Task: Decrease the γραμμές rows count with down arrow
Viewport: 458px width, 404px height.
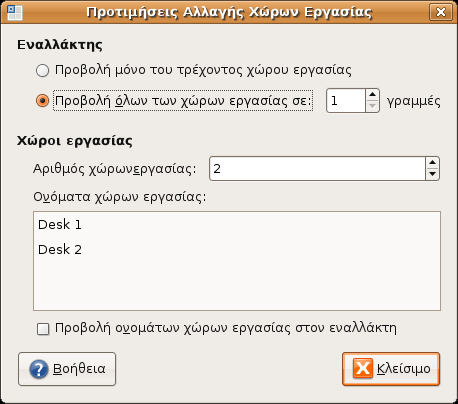Action: tap(372, 106)
